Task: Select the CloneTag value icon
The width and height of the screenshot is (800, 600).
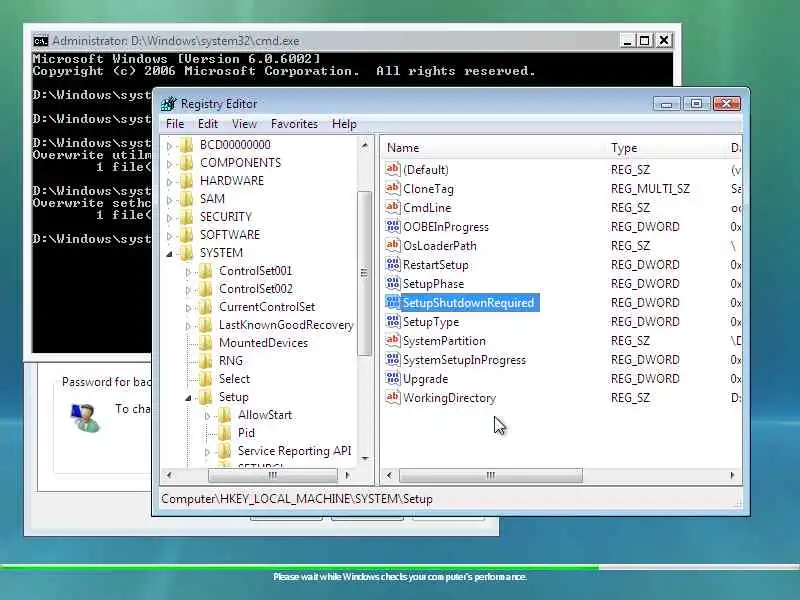Action: click(x=392, y=188)
